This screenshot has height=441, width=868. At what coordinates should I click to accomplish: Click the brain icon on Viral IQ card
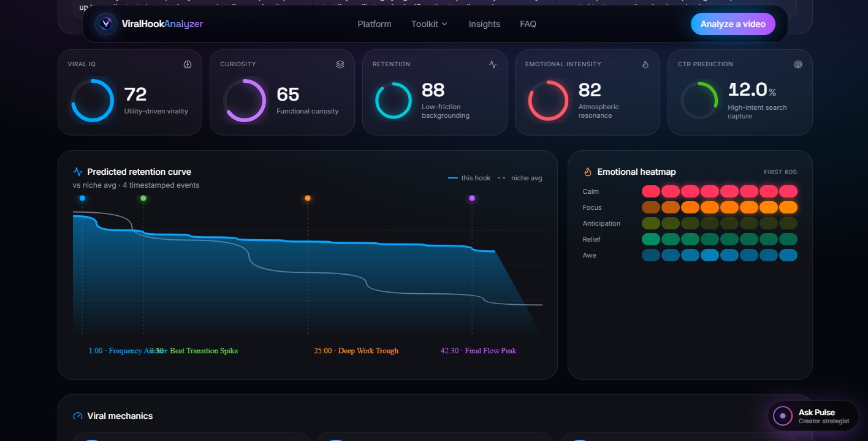[188, 64]
